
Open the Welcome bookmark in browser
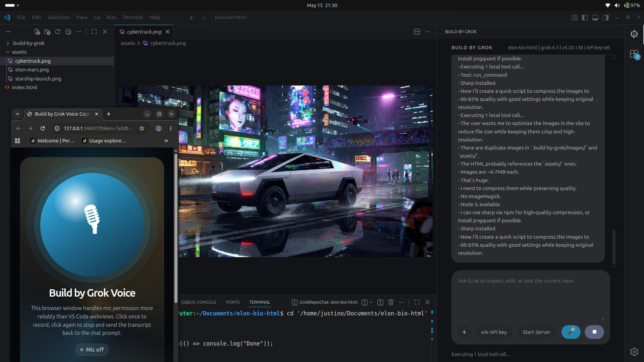(53, 141)
